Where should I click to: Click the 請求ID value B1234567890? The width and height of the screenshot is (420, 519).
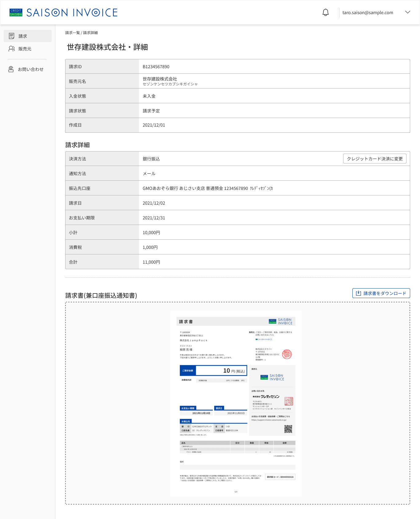coord(156,67)
